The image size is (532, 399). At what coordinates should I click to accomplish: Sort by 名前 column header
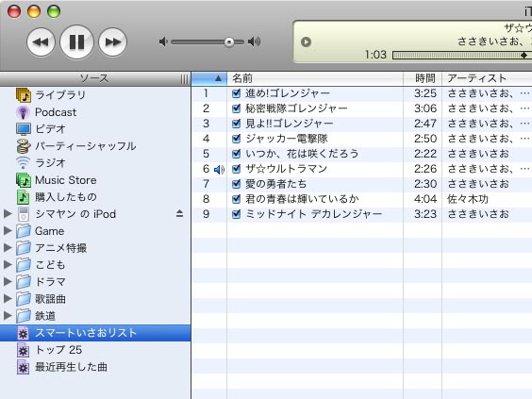click(x=315, y=78)
